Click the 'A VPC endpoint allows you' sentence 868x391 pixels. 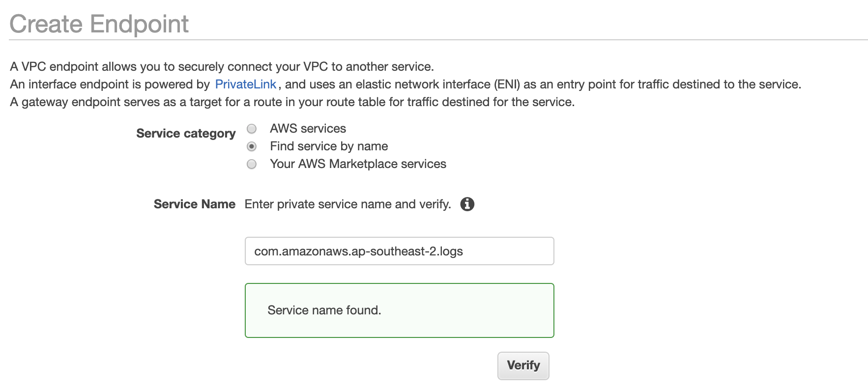pyautogui.click(x=222, y=67)
